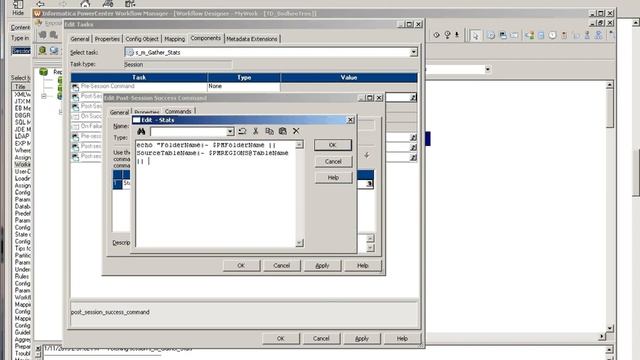This screenshot has width=640, height=360.
Task: Close the Edit - Stats dialog
Action: click(x=350, y=120)
